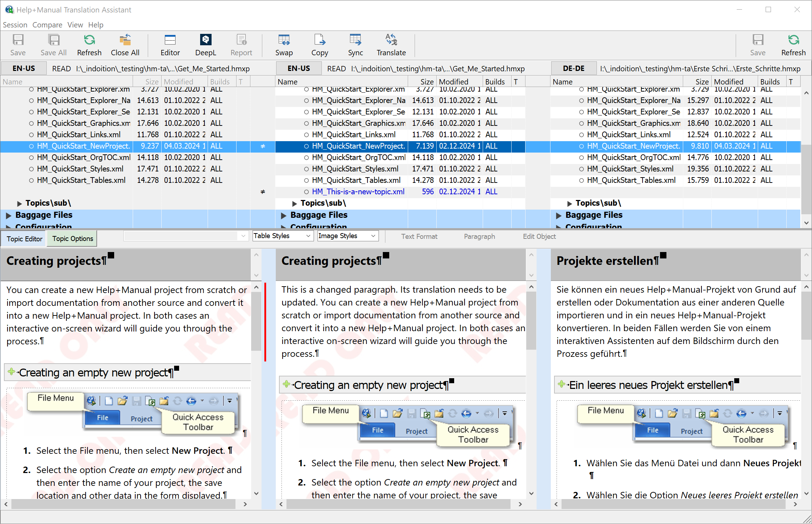Click the Report toolbar icon
Screen dimensions: 812x524
coord(241,45)
